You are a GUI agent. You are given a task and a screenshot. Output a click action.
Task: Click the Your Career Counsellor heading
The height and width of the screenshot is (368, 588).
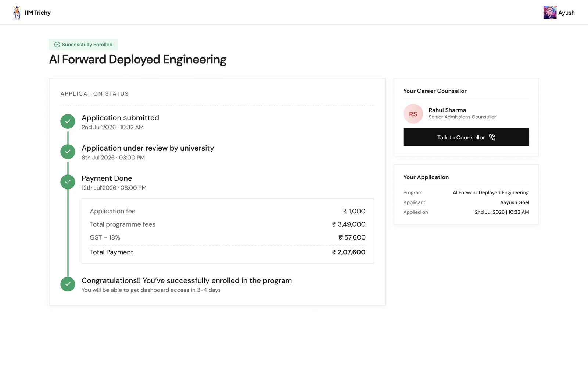click(435, 91)
